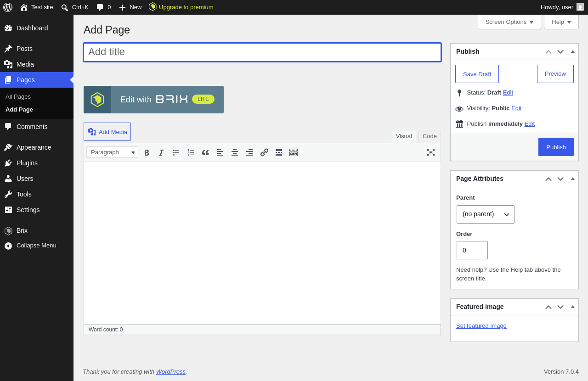Switch to Visual editor tab
The image size is (588, 381).
click(404, 136)
